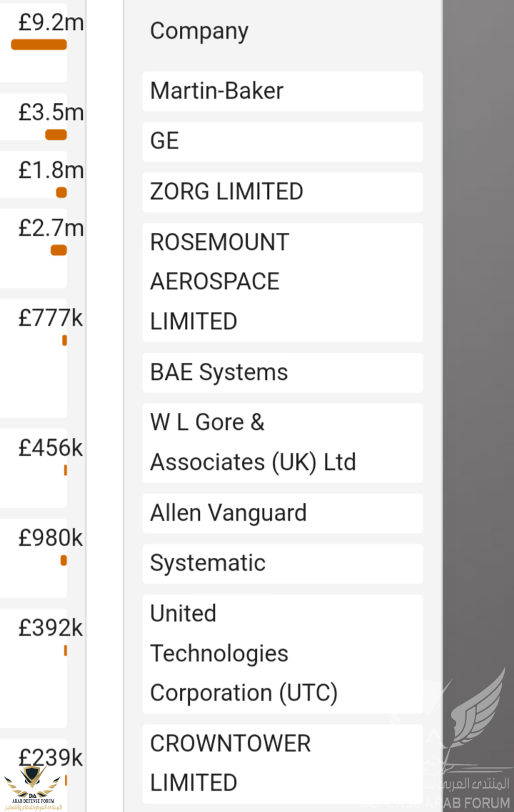Click the £9.2m value bar
The image size is (514, 812).
pyautogui.click(x=39, y=45)
